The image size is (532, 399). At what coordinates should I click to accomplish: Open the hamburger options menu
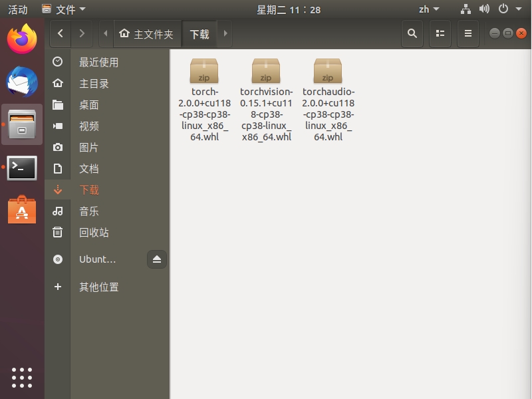click(467, 33)
